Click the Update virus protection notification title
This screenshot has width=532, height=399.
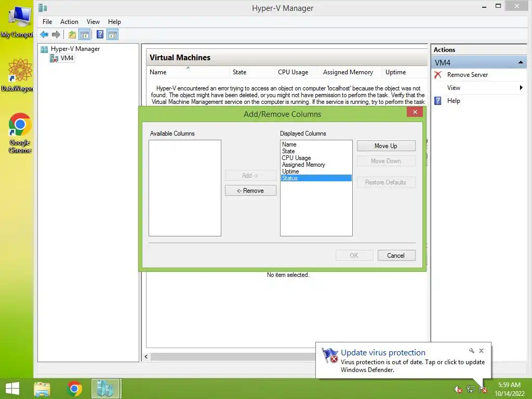point(383,353)
